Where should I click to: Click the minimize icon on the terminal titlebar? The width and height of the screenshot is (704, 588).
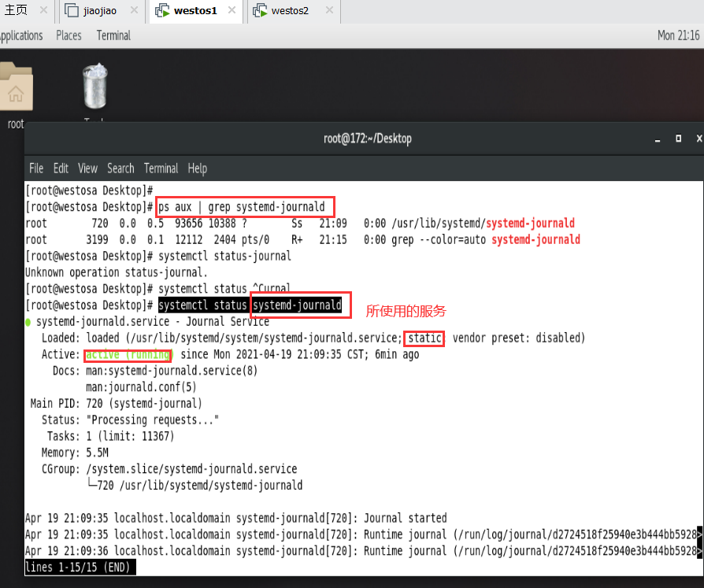657,139
